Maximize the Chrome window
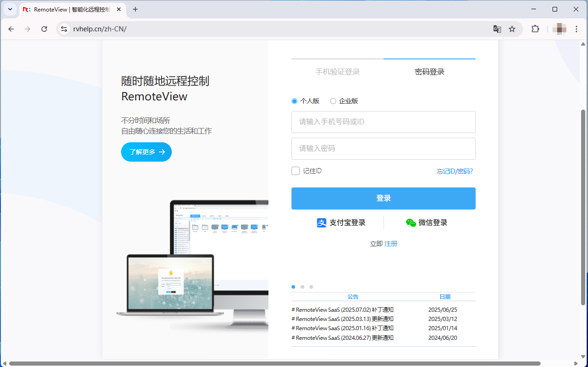The width and height of the screenshot is (588, 367). 555,9
